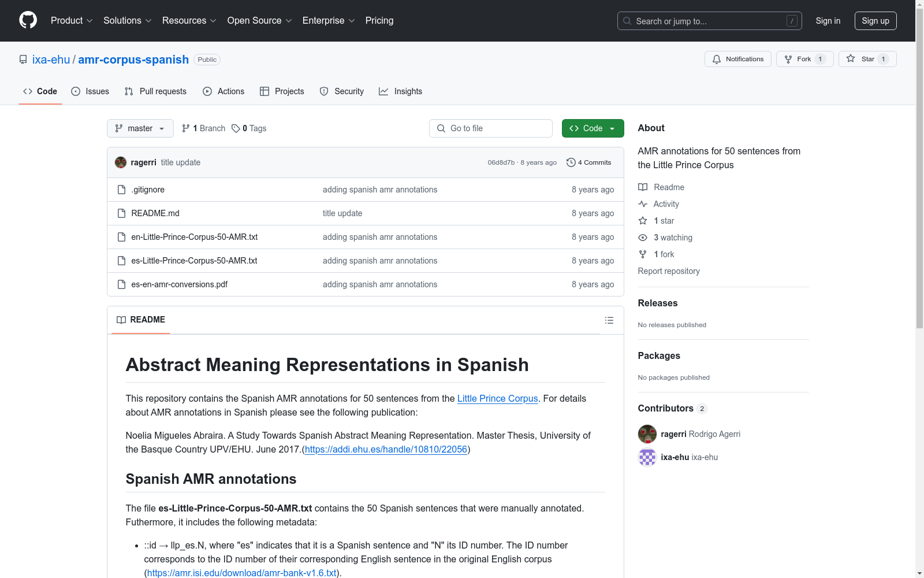Click the tag icon next to 0 Tags
Viewport: 924px width, 578px height.
pyautogui.click(x=236, y=128)
